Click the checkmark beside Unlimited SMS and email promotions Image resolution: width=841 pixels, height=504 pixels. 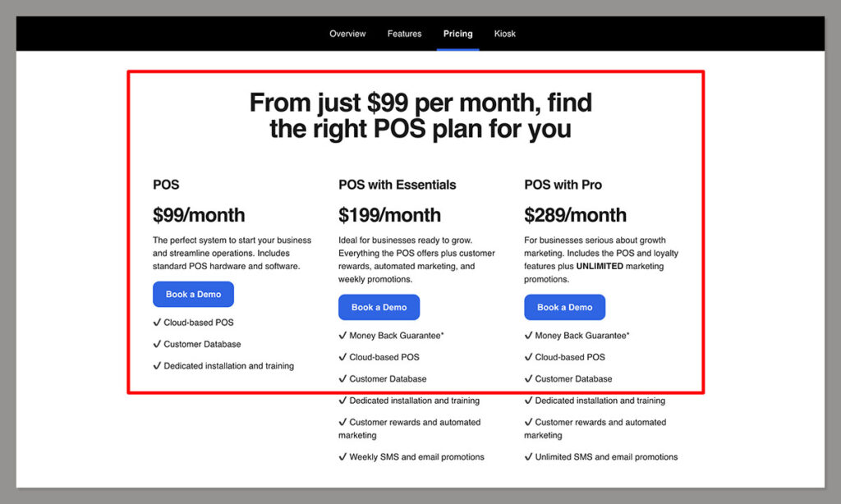529,457
